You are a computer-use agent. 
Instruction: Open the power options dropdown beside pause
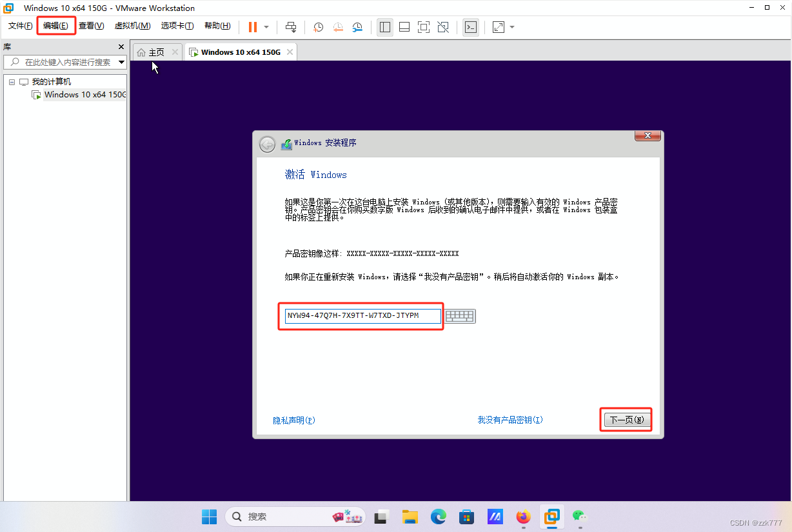click(x=266, y=27)
